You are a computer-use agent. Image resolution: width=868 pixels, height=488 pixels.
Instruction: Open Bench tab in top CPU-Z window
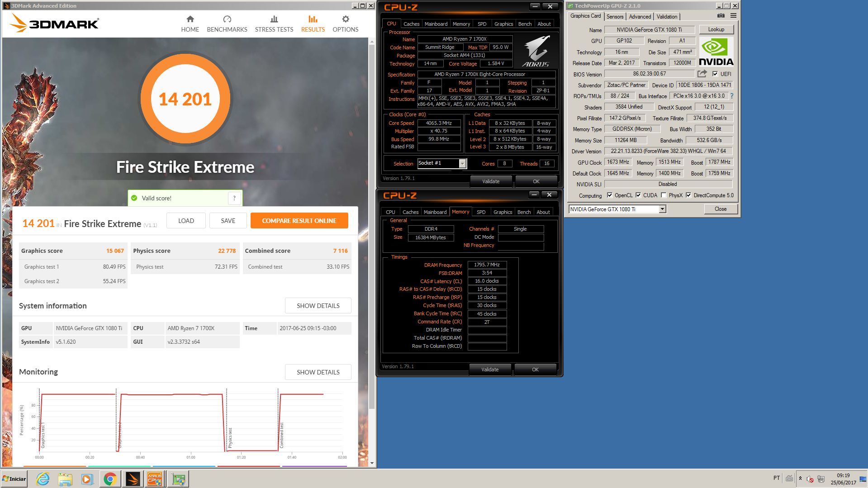pyautogui.click(x=525, y=24)
